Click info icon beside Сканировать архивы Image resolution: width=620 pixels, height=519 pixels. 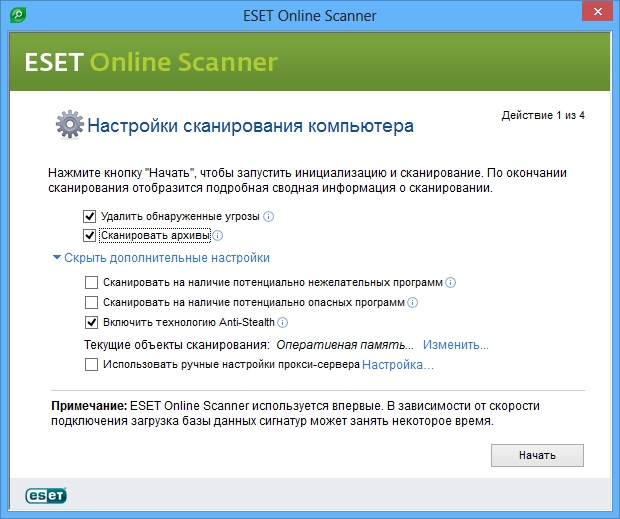pos(218,236)
